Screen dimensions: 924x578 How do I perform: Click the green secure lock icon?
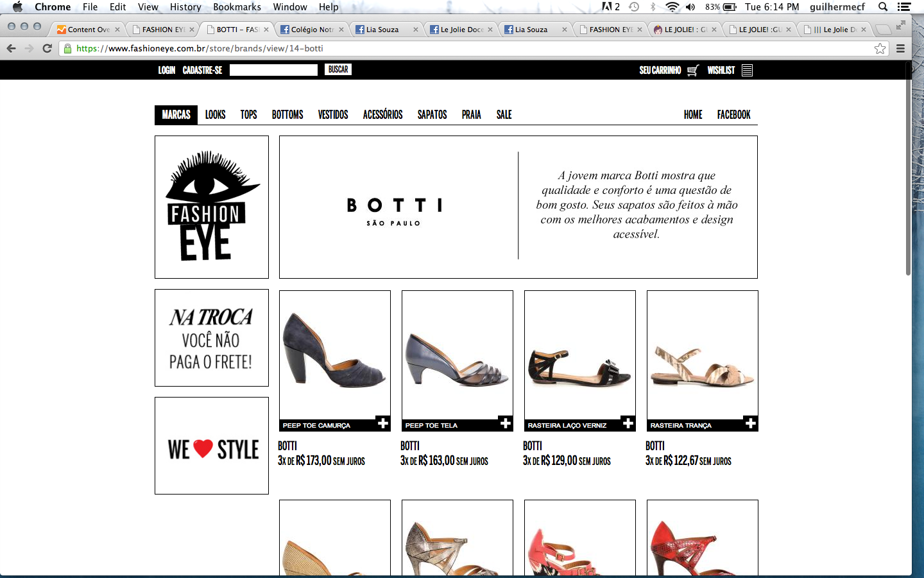click(68, 48)
